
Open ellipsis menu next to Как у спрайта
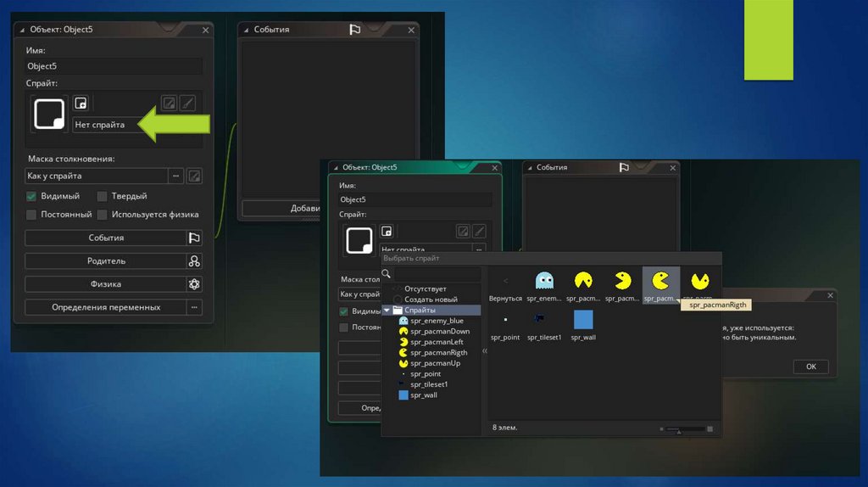(x=175, y=176)
